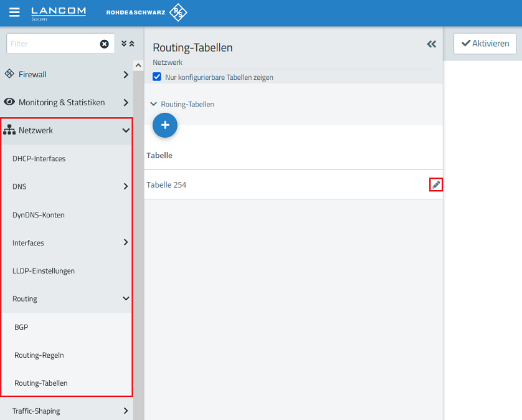Open the BGP routing page

pos(21,327)
